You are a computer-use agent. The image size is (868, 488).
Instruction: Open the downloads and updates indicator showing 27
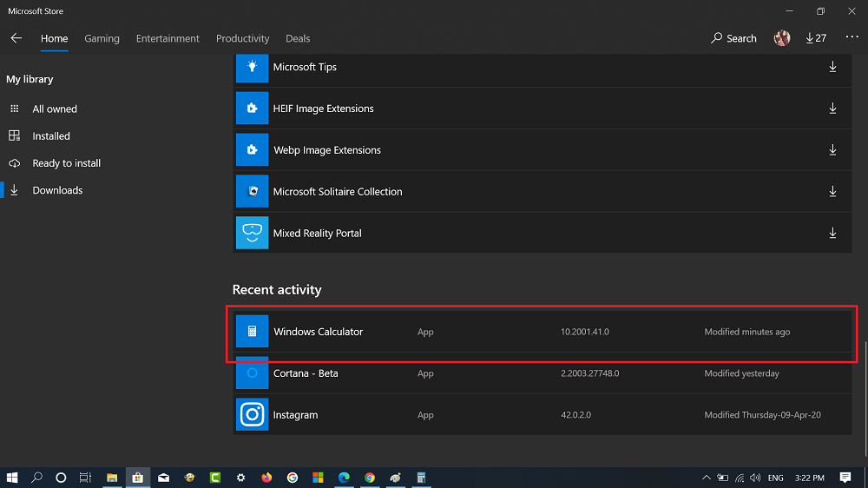pos(816,38)
